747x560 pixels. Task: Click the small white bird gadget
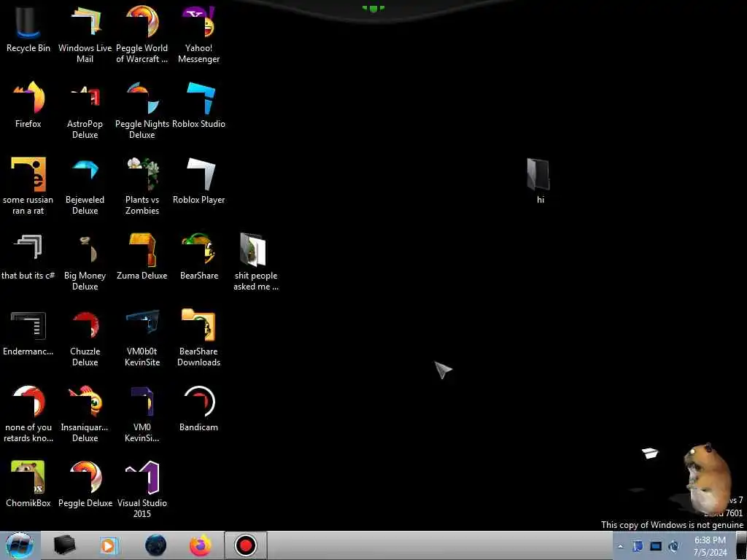click(x=650, y=452)
